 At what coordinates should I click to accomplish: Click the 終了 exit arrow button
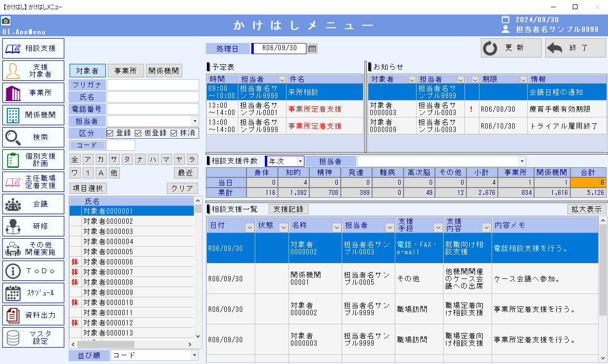click(575, 48)
